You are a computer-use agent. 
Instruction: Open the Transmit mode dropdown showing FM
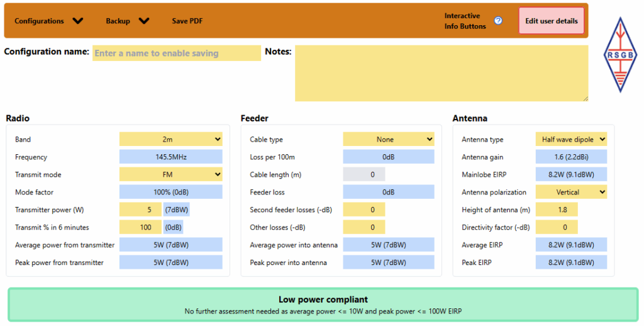click(170, 174)
